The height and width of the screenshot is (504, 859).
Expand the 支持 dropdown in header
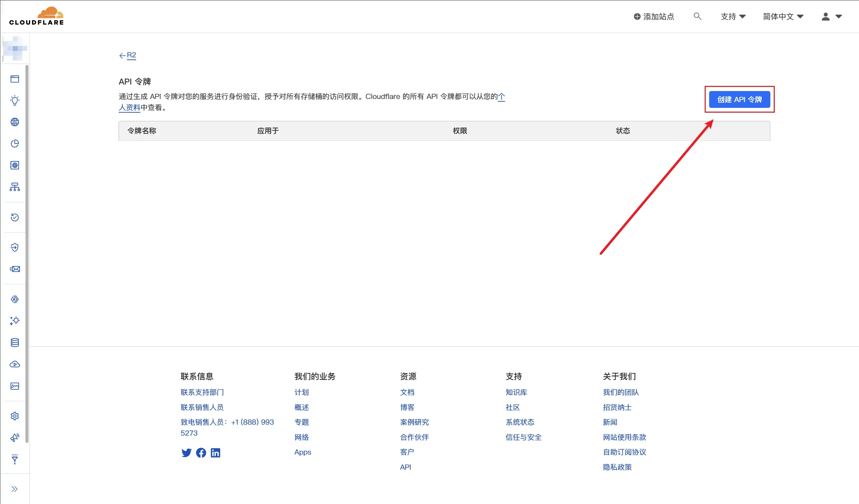pyautogui.click(x=733, y=16)
